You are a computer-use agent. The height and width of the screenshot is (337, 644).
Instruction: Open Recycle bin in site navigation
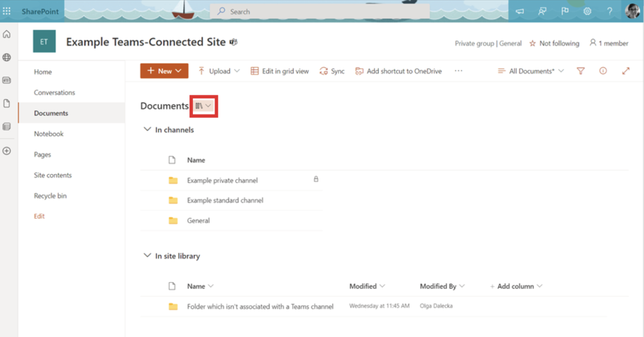(50, 196)
